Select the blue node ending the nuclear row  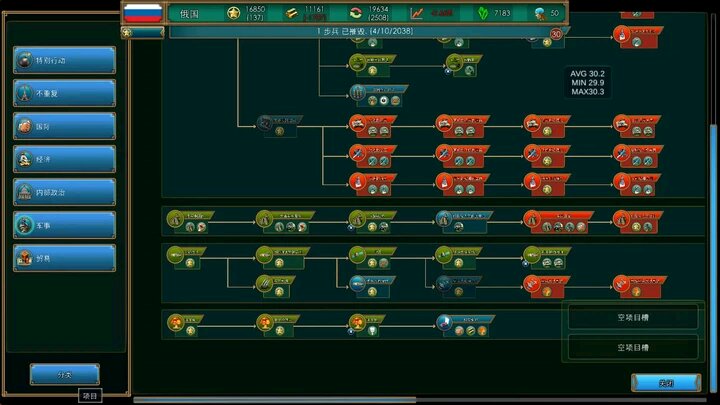coord(465,325)
